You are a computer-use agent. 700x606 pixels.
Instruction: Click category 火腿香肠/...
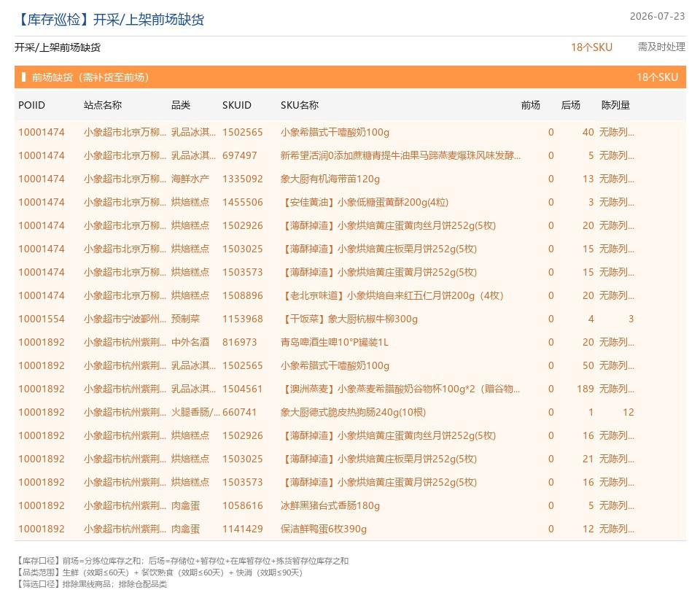[195, 413]
